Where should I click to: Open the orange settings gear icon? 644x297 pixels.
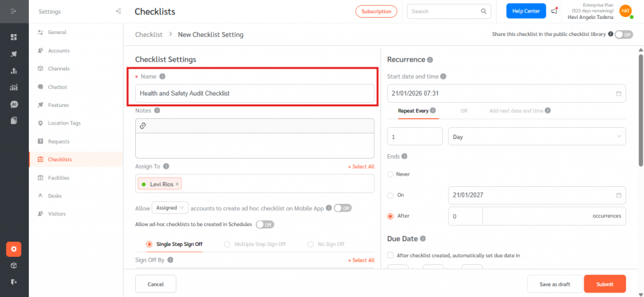[x=14, y=249]
